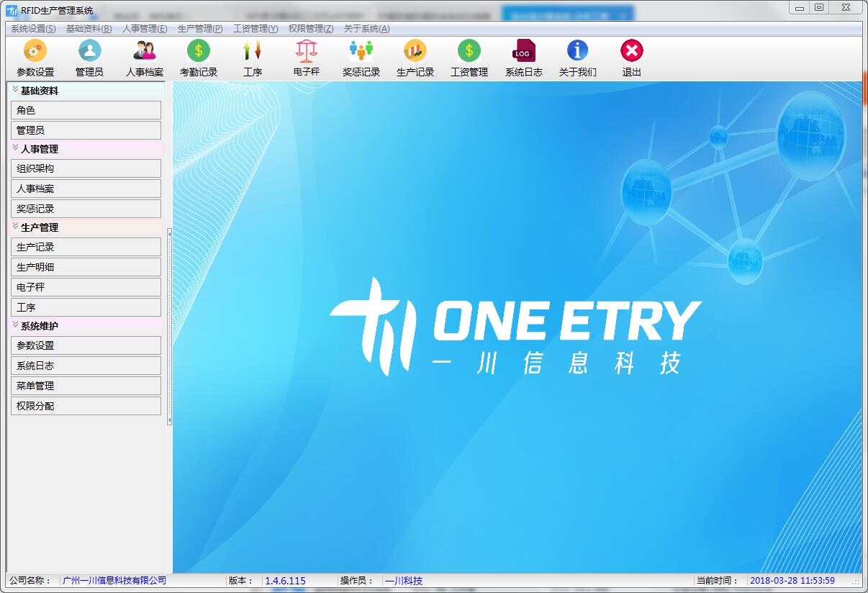
Task: Open the 电子秤 scale icon in toolbar
Action: coord(307,58)
